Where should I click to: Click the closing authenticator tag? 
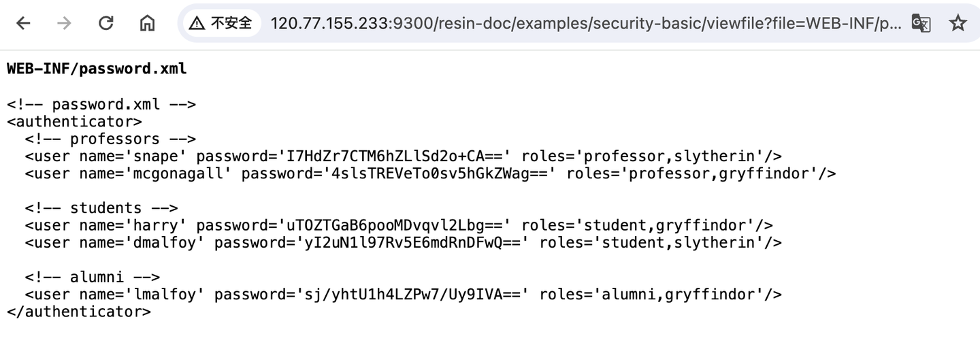tap(79, 312)
